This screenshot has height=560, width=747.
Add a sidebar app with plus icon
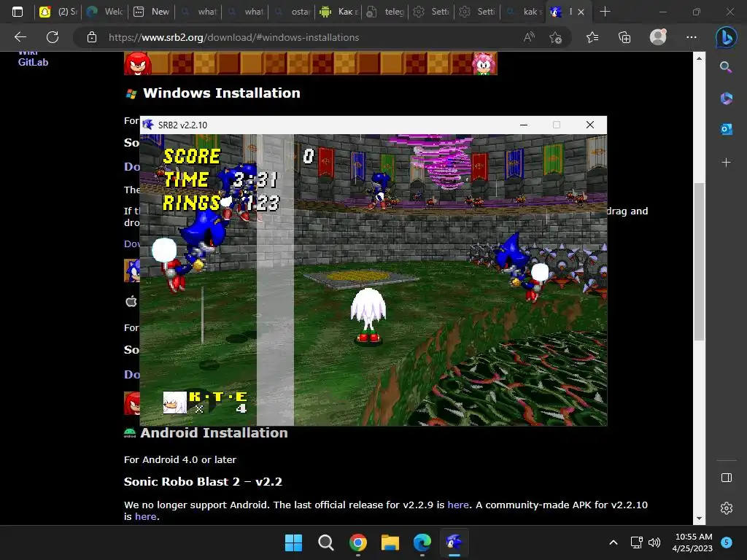726,163
